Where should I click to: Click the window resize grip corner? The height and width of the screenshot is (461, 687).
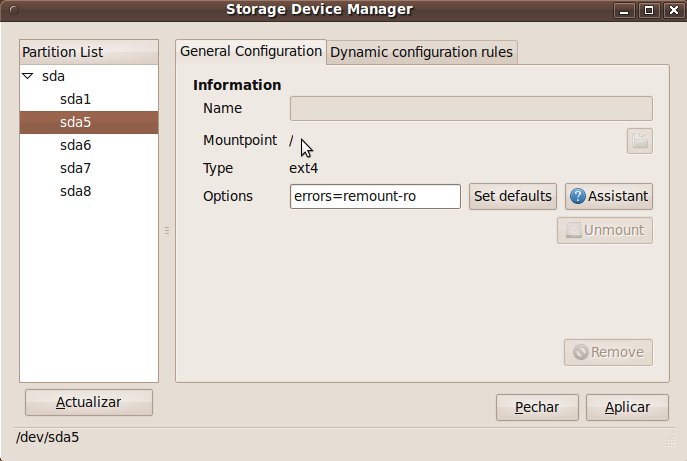click(670, 441)
